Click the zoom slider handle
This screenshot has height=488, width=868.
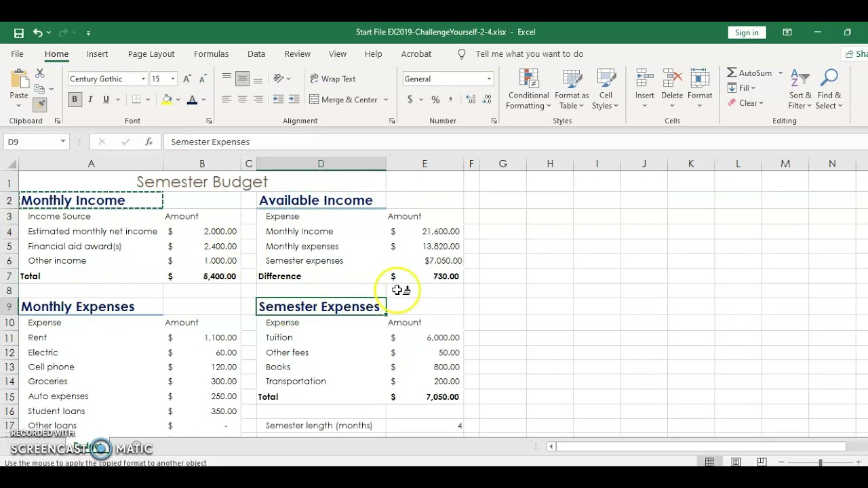(820, 462)
